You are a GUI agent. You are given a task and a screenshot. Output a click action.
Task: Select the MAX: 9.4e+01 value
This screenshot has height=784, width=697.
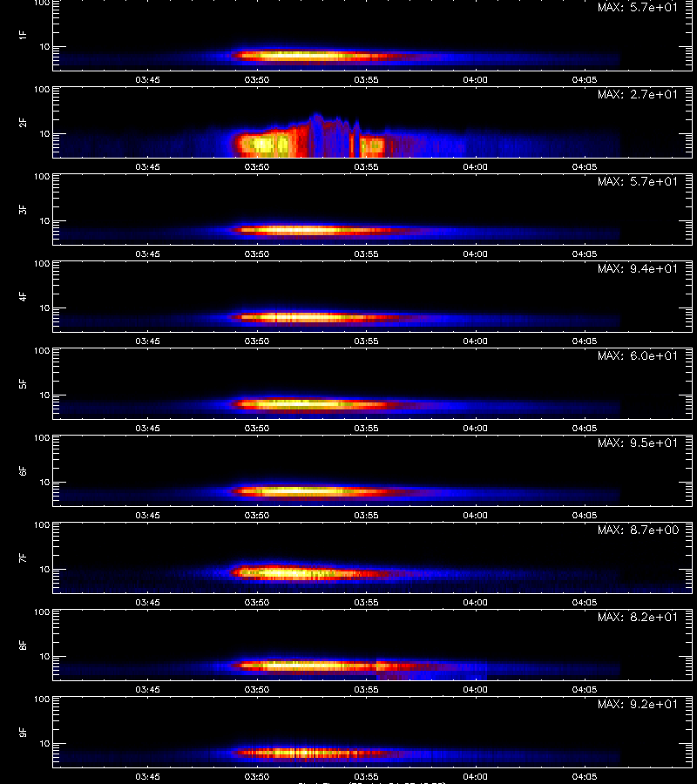pyautogui.click(x=638, y=268)
